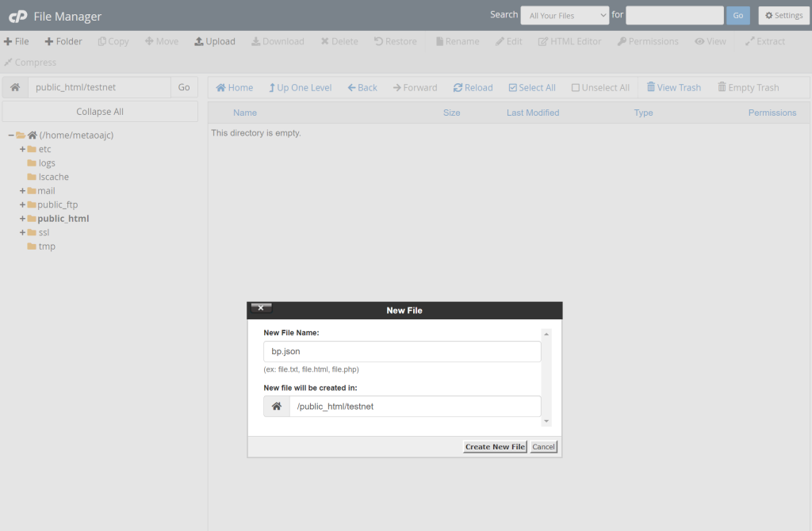Click Empty Trash
The height and width of the screenshot is (531, 812).
(749, 87)
